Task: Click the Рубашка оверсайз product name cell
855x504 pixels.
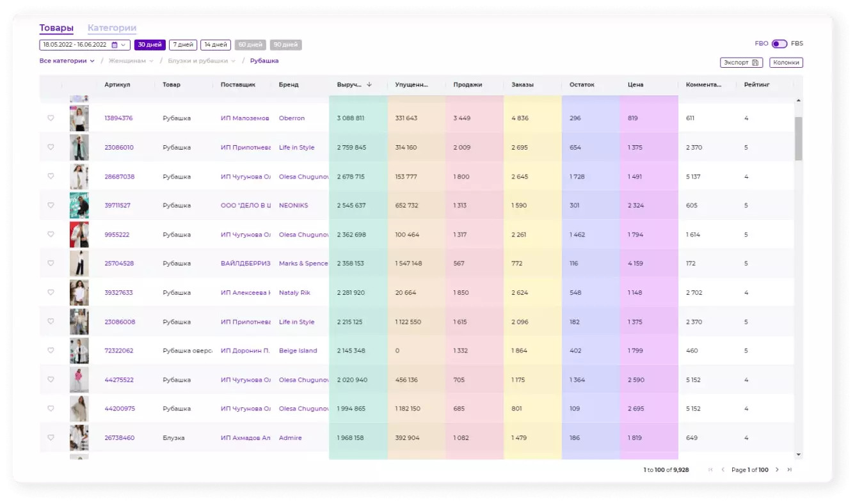Action: tap(187, 350)
